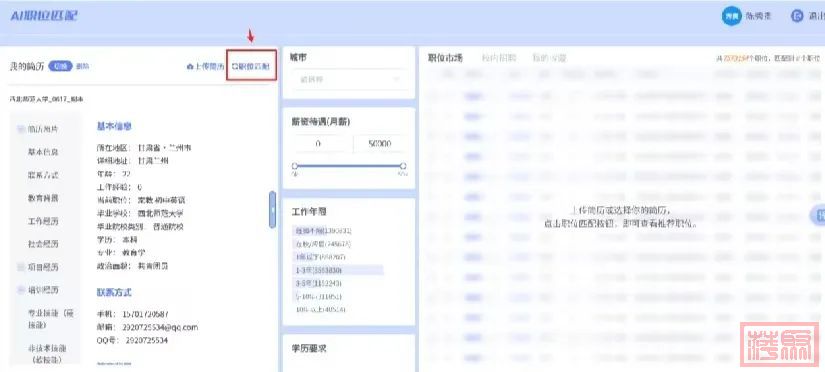Click the resume panel collapse handle

pos(272,209)
